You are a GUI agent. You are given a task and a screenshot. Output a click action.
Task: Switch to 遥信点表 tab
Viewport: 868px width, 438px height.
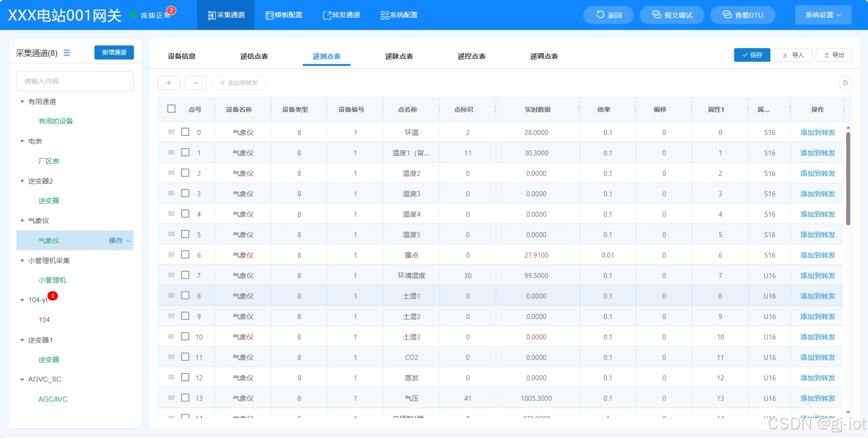pyautogui.click(x=254, y=56)
